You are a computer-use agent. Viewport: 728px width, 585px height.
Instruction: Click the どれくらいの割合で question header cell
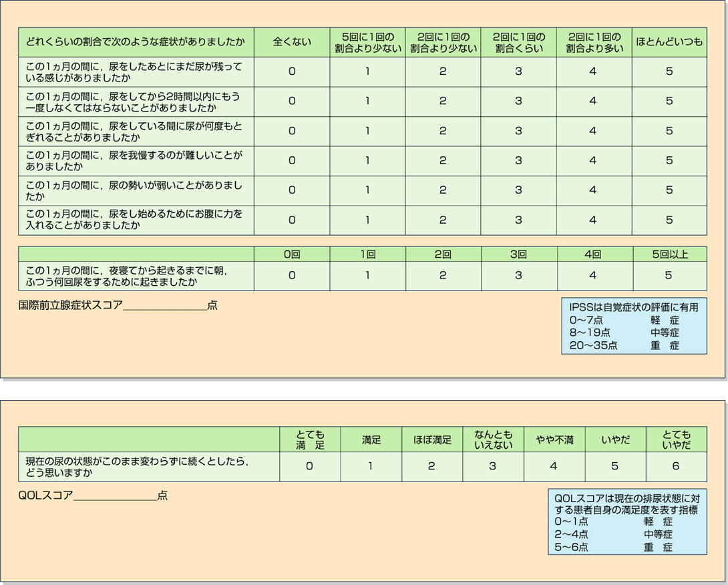point(136,42)
